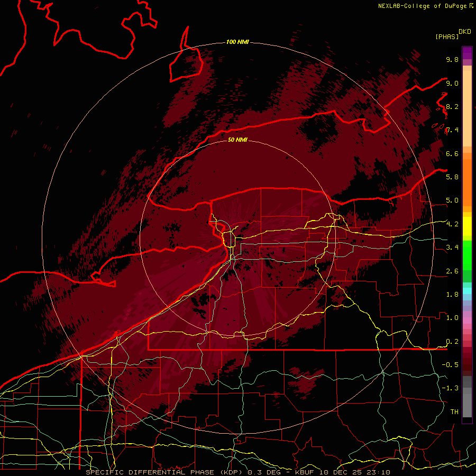The width and height of the screenshot is (476, 476).
Task: Click the 50 NMI range ring label
Action: [x=237, y=140]
